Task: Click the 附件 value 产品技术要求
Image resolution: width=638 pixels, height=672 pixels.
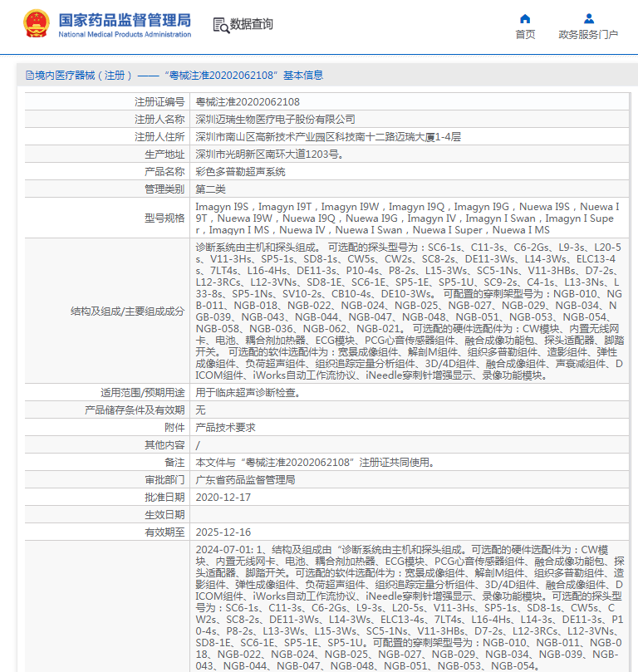Action: (x=225, y=428)
